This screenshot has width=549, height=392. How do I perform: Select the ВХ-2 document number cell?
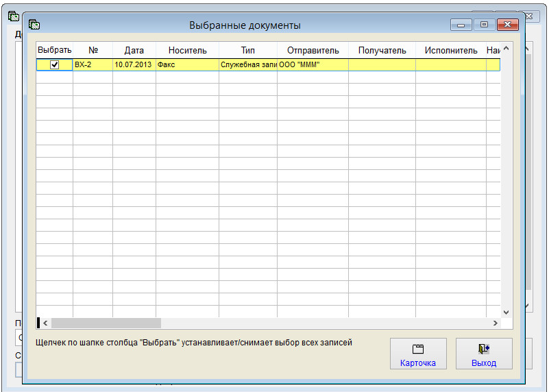coord(93,64)
